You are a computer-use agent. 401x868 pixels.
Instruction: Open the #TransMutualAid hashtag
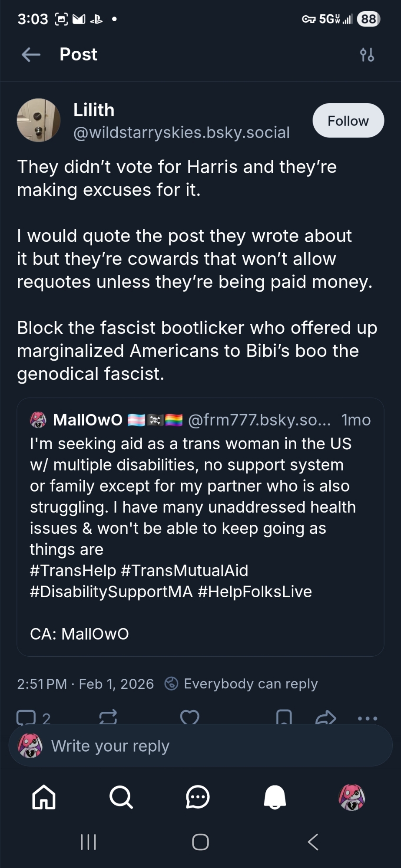click(x=185, y=570)
